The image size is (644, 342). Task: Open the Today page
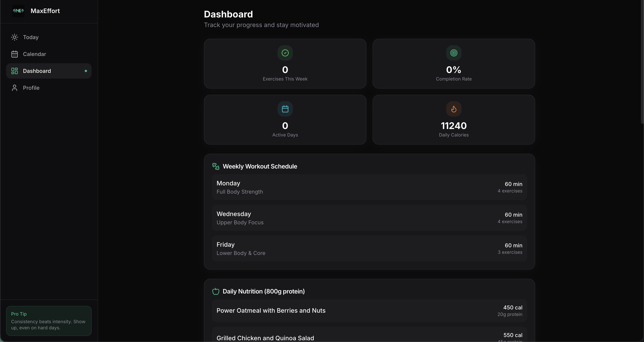pyautogui.click(x=31, y=37)
